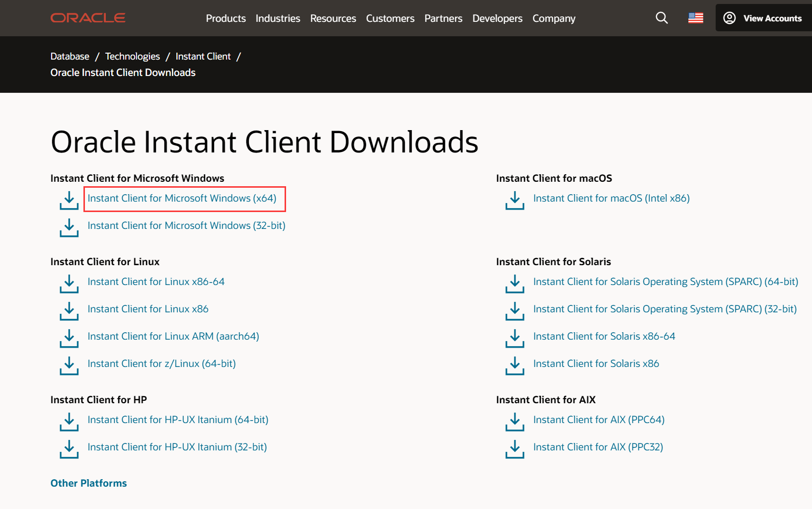
Task: Click the Oracle logo
Action: click(88, 18)
